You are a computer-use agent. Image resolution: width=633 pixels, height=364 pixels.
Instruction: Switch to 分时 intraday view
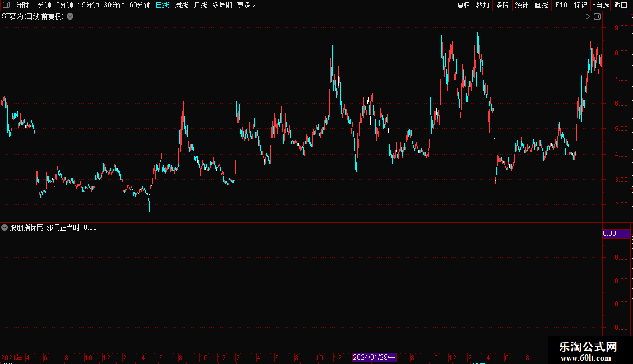pos(22,5)
